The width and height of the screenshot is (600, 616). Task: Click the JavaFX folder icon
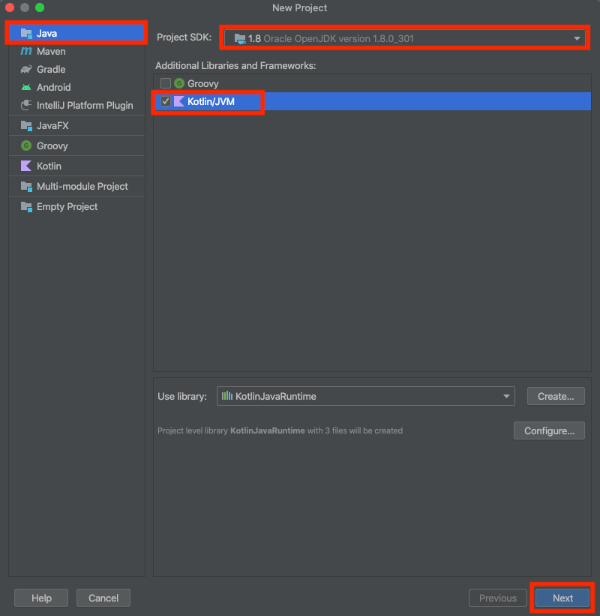click(x=26, y=126)
